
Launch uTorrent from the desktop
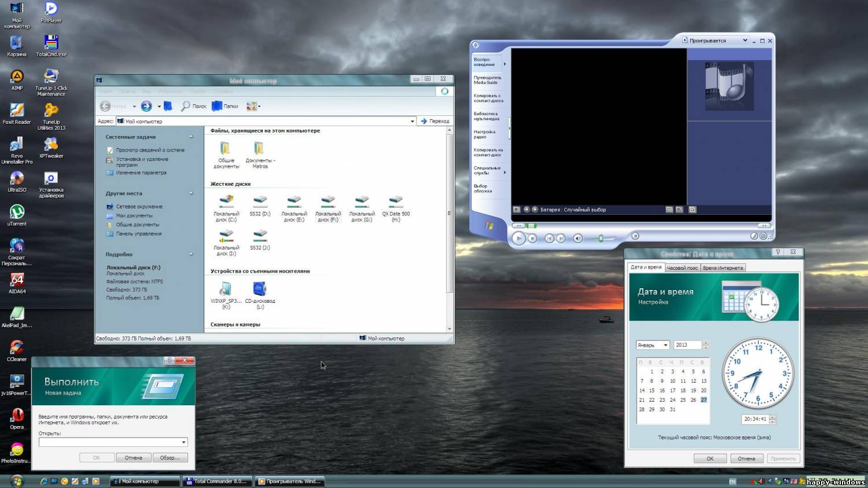pyautogui.click(x=17, y=212)
